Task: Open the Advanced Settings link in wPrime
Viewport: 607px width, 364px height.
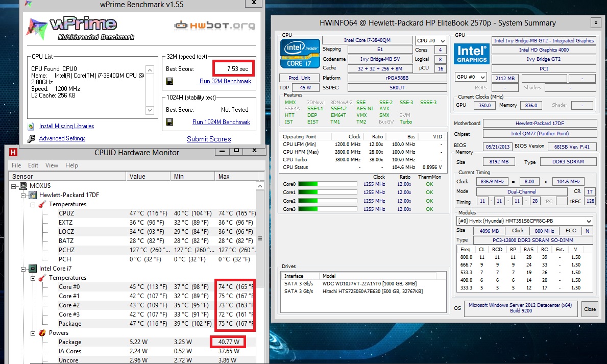Action: pyautogui.click(x=62, y=139)
